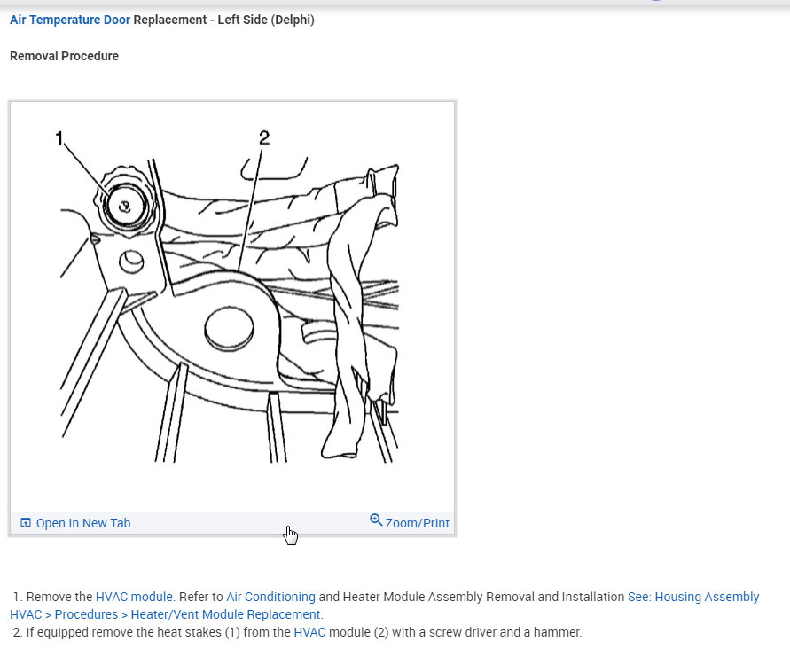Open the Air Temperature Door link
The image size is (790, 672).
(x=69, y=20)
